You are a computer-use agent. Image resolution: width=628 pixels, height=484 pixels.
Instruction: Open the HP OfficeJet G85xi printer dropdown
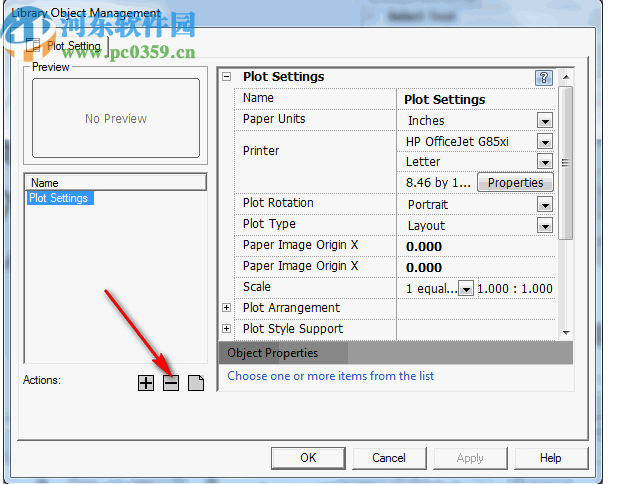coord(545,141)
